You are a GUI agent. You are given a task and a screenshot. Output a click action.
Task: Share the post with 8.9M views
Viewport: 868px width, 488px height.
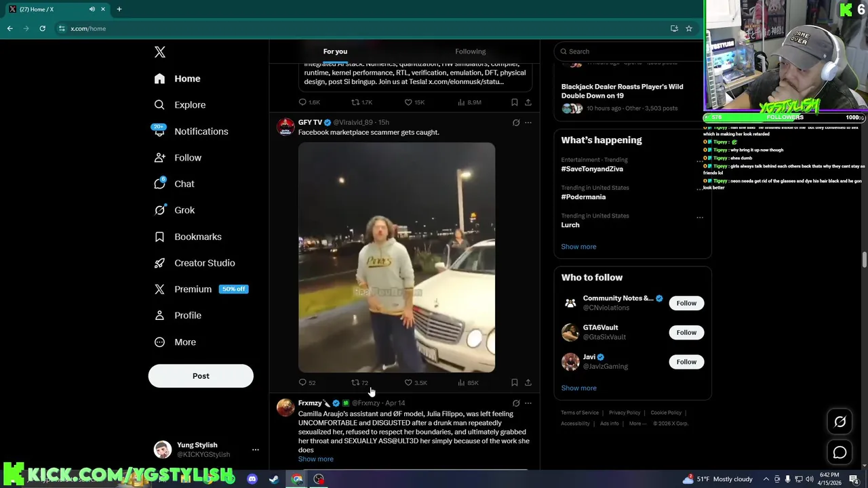(x=528, y=102)
